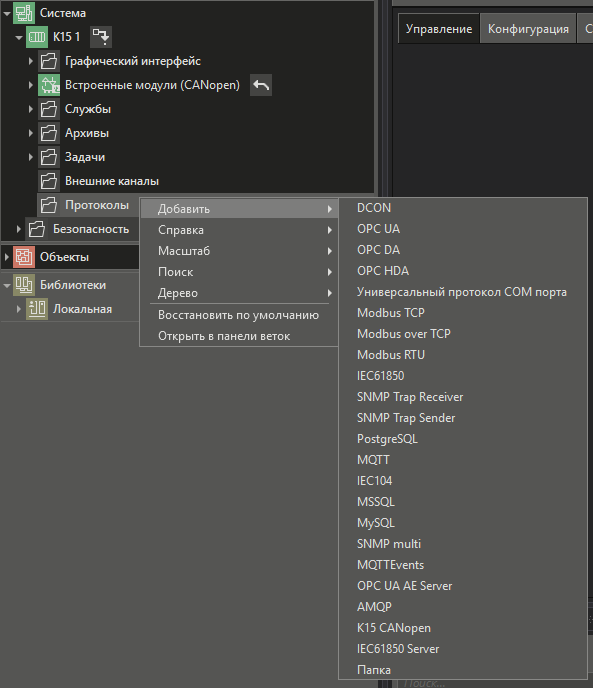Click the Задачи folder icon
This screenshot has height=688, width=593.
[x=49, y=157]
